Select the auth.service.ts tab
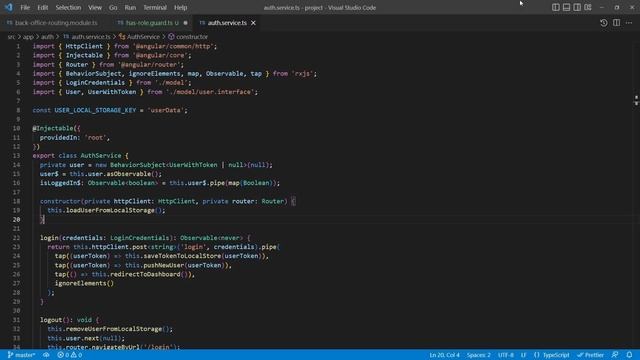Viewport: 640px width, 360px height. pos(227,23)
